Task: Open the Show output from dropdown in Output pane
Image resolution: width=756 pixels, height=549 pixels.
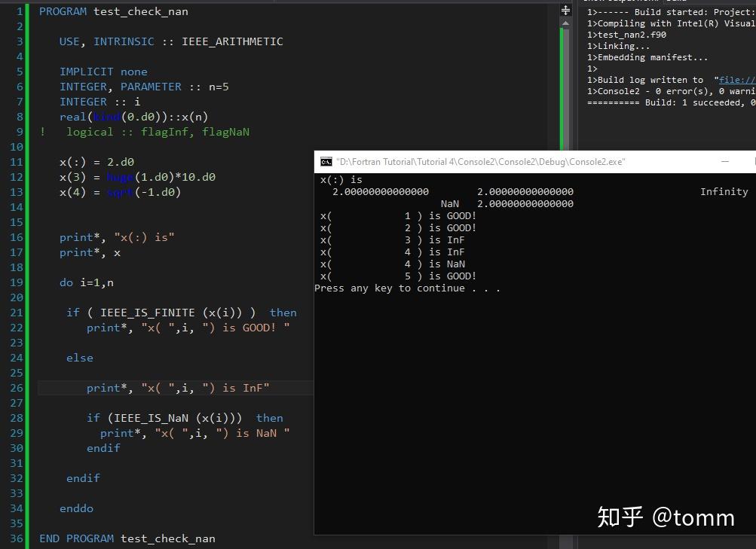Action: (618, 2)
